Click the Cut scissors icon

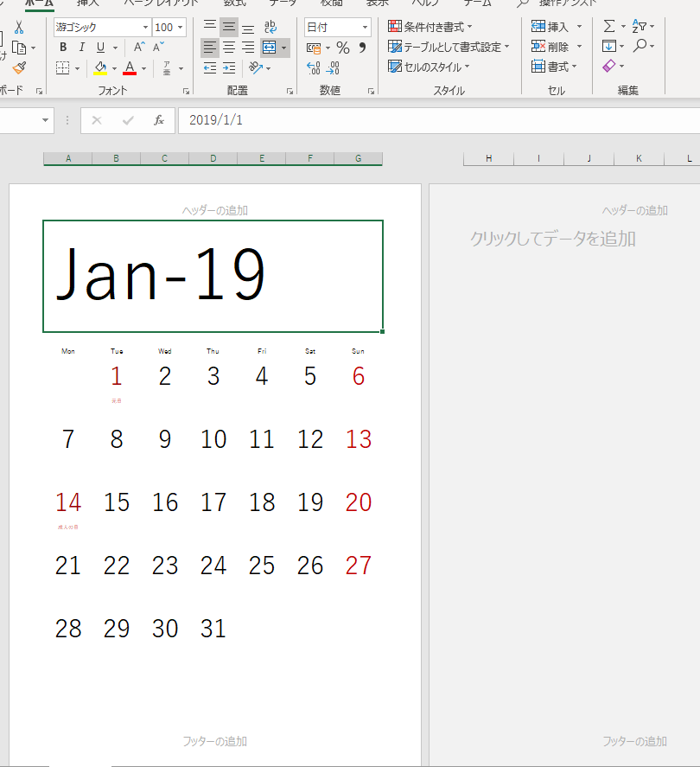pyautogui.click(x=18, y=27)
